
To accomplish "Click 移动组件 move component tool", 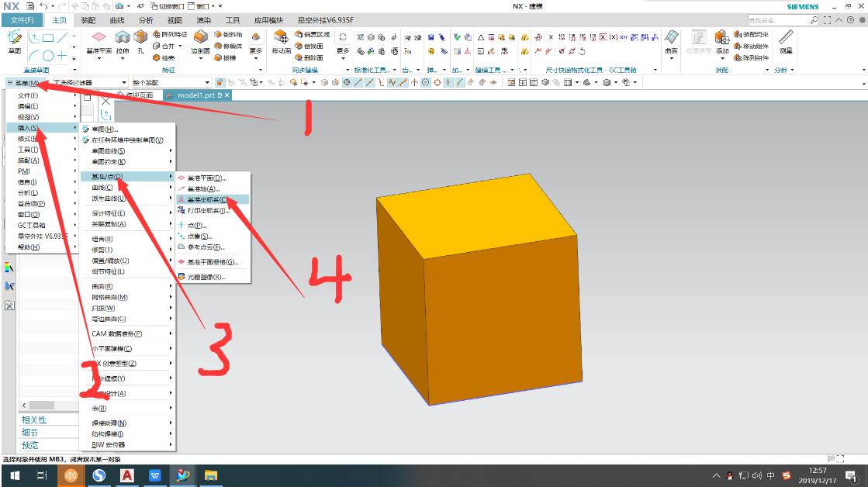I will (751, 46).
